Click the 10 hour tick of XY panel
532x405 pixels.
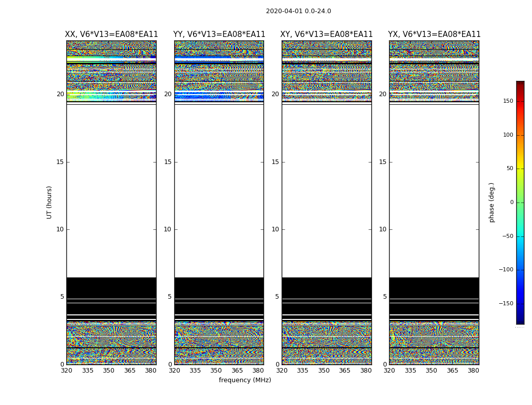pyautogui.click(x=275, y=229)
